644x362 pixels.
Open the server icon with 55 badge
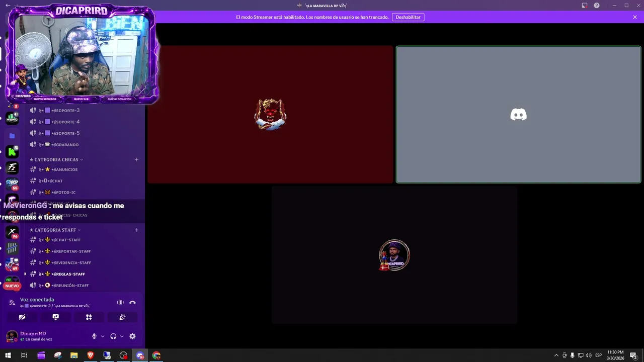pyautogui.click(x=12, y=184)
